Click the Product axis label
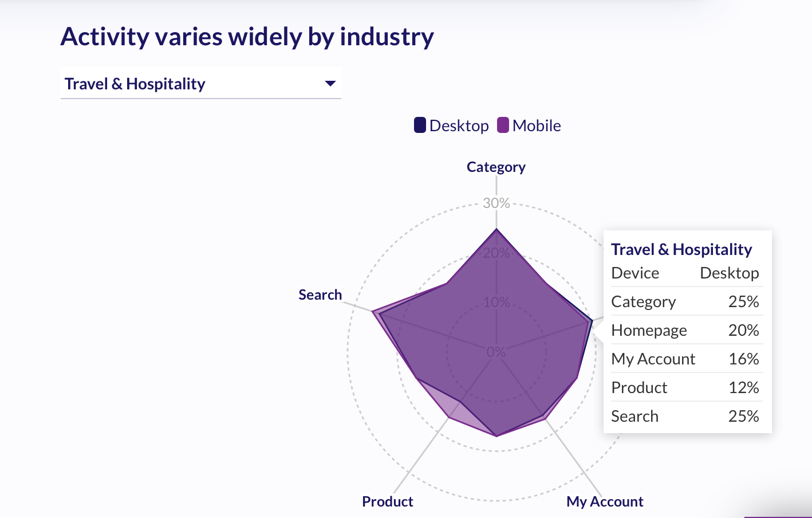Screen dimensions: 812x518 (x=388, y=501)
